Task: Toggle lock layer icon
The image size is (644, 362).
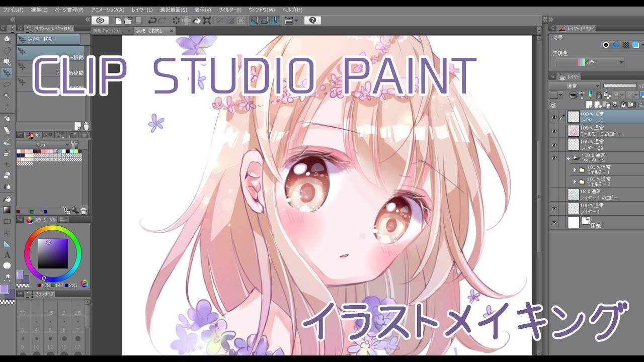Action: tap(598, 95)
